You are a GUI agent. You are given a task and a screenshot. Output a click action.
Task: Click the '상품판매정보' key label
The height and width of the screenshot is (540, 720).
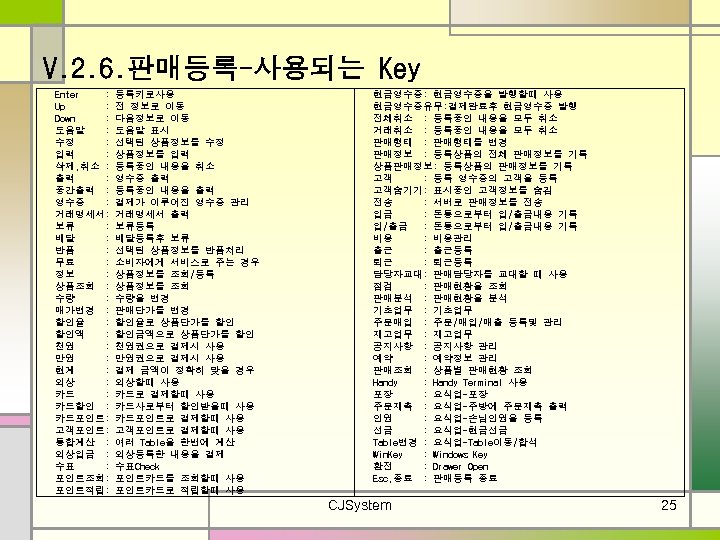[402, 166]
